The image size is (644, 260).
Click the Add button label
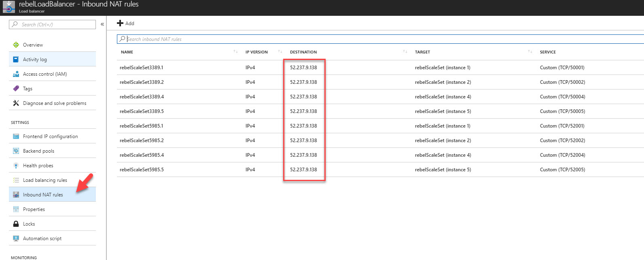[x=129, y=23]
